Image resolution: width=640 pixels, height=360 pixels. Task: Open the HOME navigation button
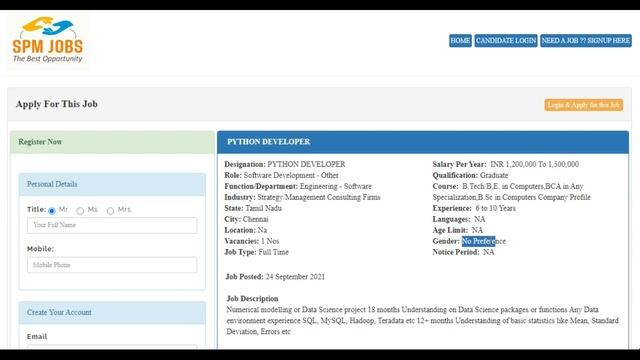point(460,41)
